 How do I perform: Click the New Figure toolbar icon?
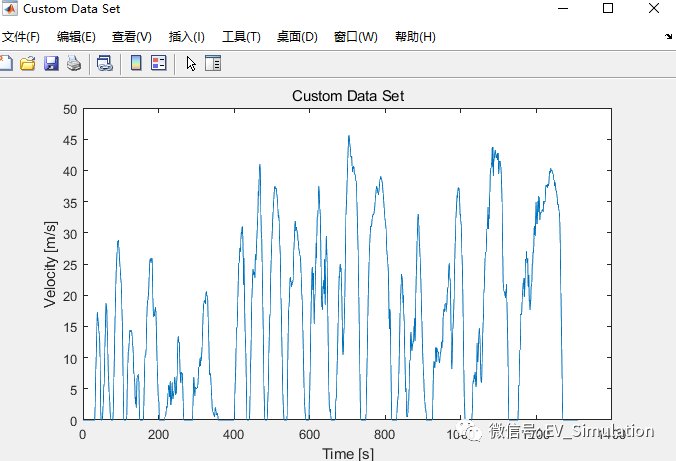[5, 64]
